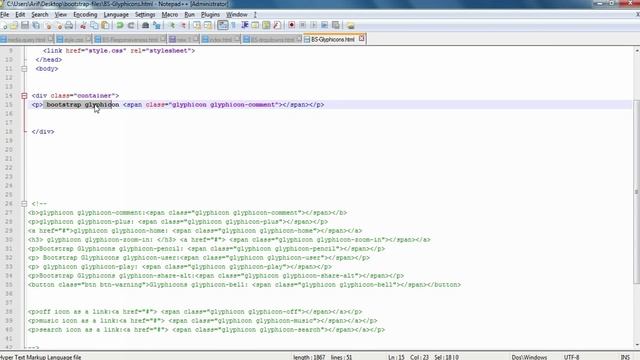This screenshot has height=360, width=640.
Task: Click the Close document toolbar icon
Action: coord(48,26)
